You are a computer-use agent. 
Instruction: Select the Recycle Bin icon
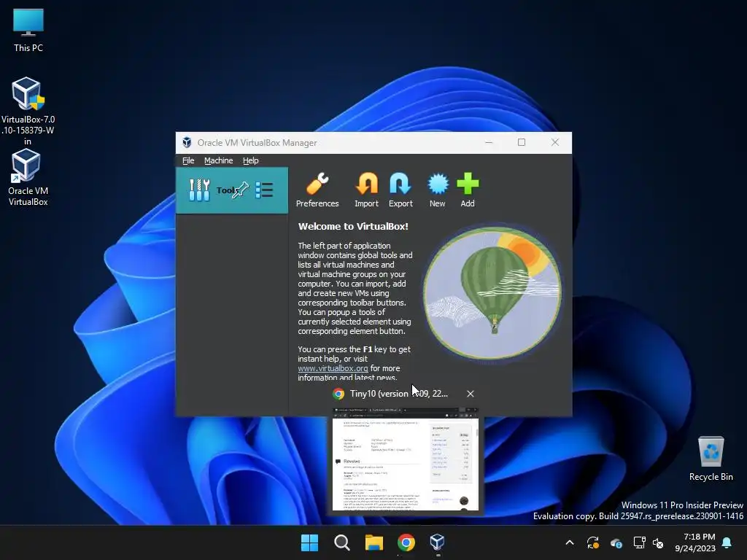[x=711, y=459]
